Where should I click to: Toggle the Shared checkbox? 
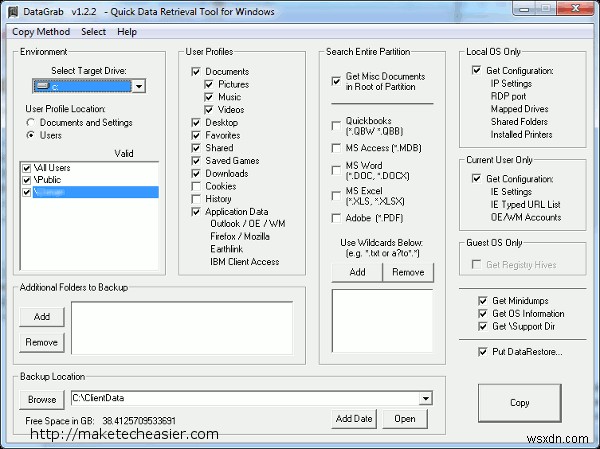tap(196, 148)
